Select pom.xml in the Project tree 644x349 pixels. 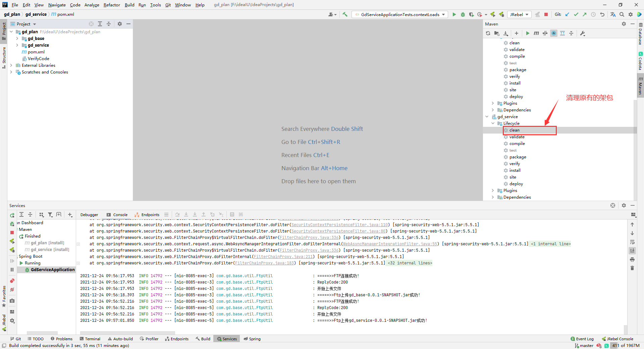point(36,52)
